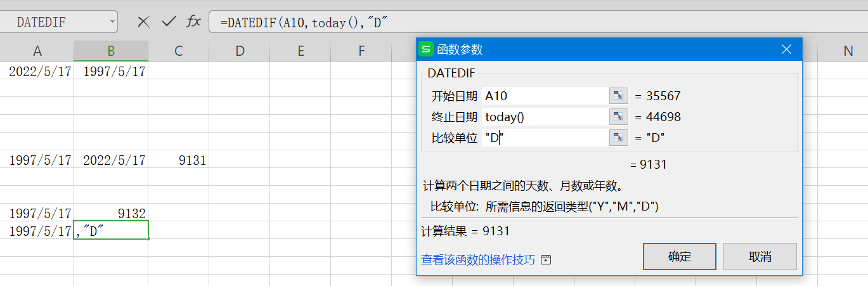Select column A header

(x=37, y=51)
